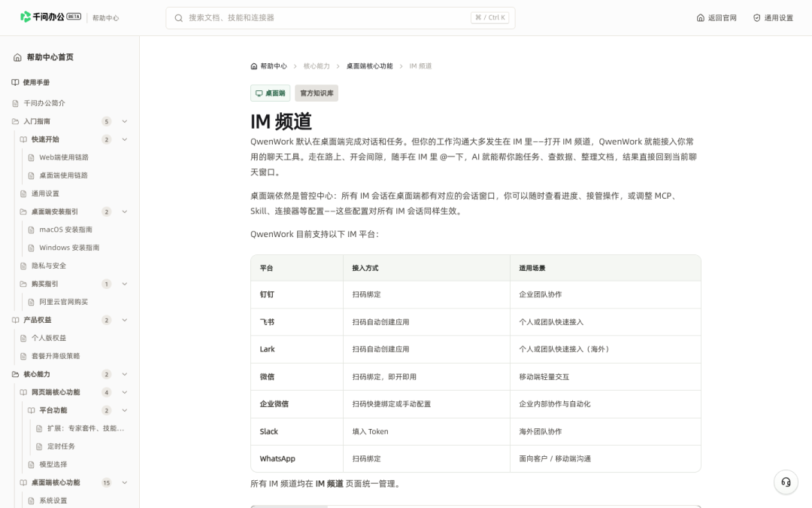The width and height of the screenshot is (812, 508).
Task: Collapse the 快速开始 section chevron
Action: [x=124, y=139]
